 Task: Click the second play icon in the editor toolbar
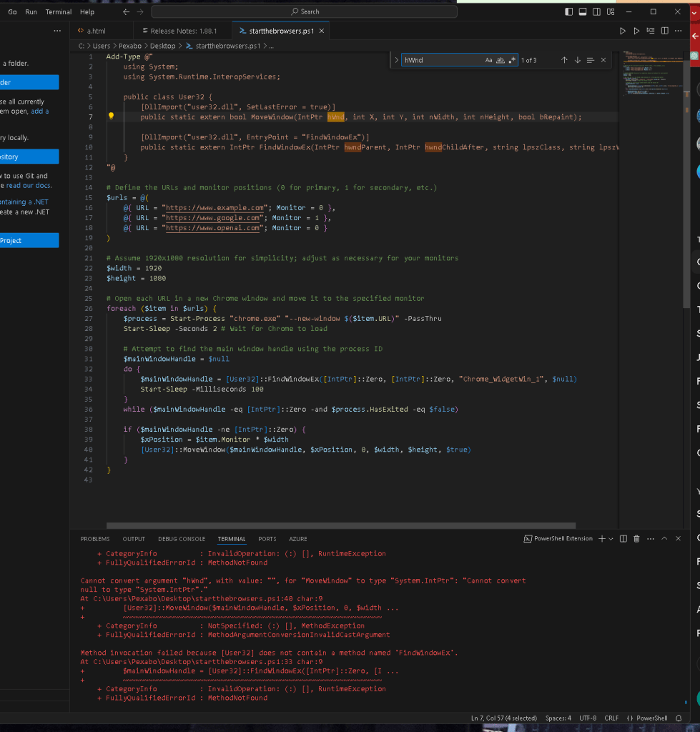coord(636,31)
